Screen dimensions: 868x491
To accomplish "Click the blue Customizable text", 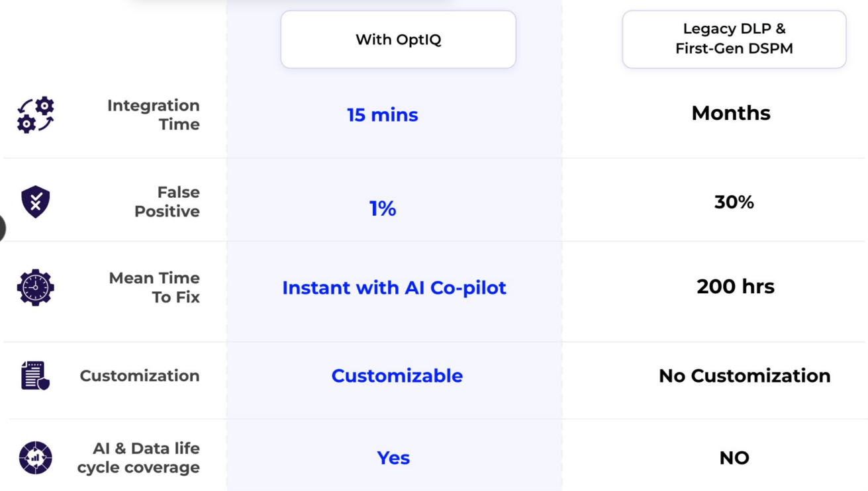I will pos(397,376).
